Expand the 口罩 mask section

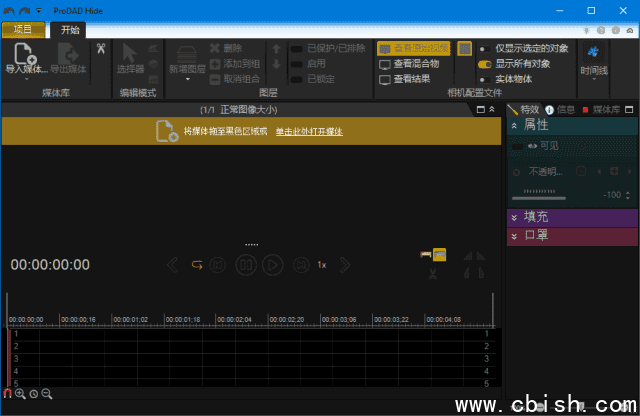(515, 236)
